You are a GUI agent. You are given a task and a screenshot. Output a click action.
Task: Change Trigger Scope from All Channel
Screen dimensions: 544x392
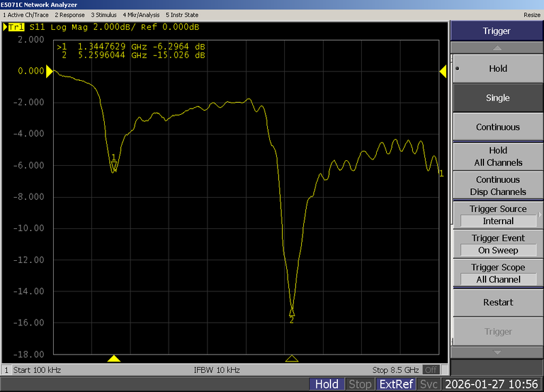(x=497, y=279)
